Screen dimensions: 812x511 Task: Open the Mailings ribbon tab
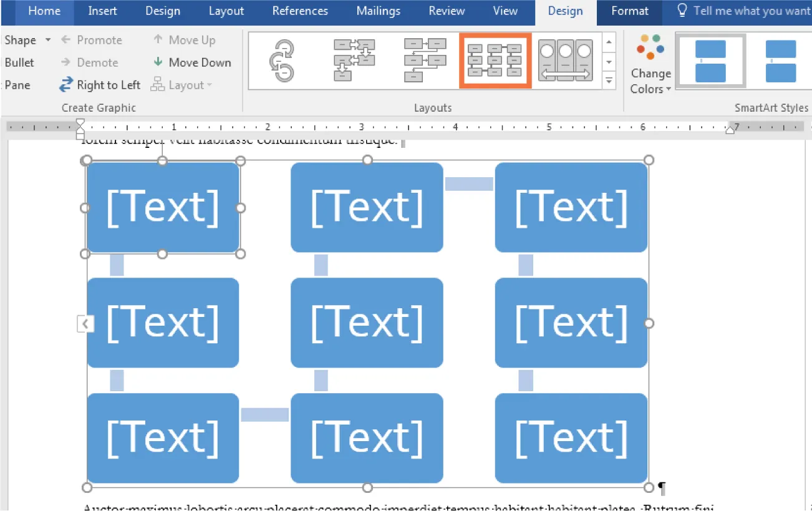(378, 11)
